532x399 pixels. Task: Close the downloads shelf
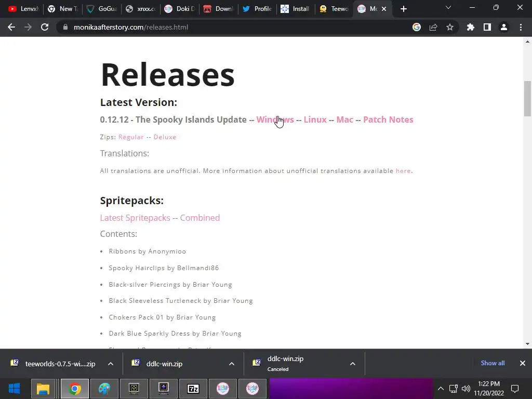pyautogui.click(x=523, y=363)
